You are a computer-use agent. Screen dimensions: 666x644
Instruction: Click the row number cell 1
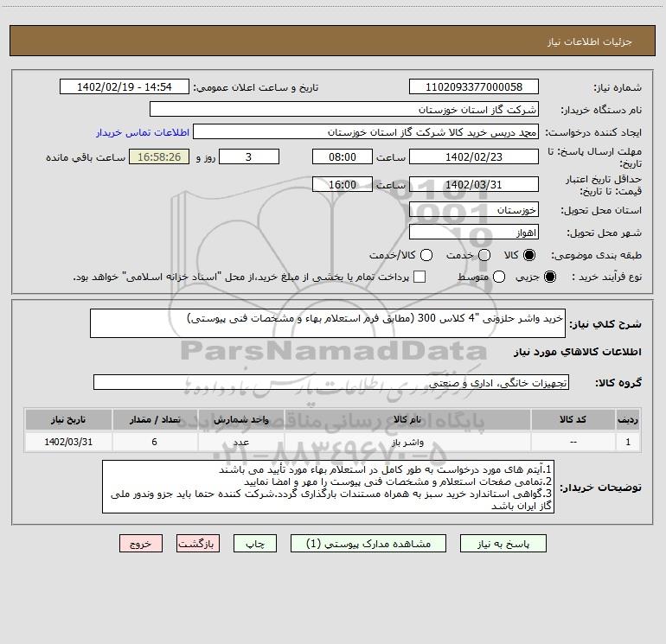click(x=628, y=442)
